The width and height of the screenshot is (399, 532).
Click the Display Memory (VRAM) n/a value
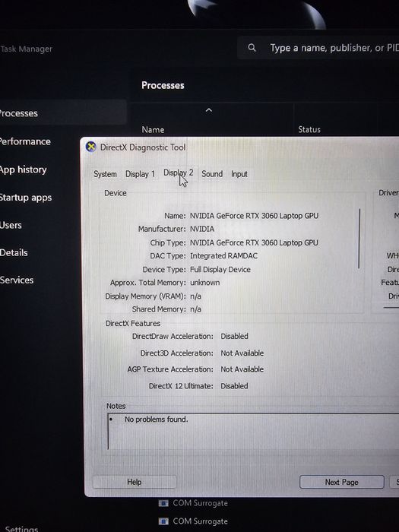(195, 296)
